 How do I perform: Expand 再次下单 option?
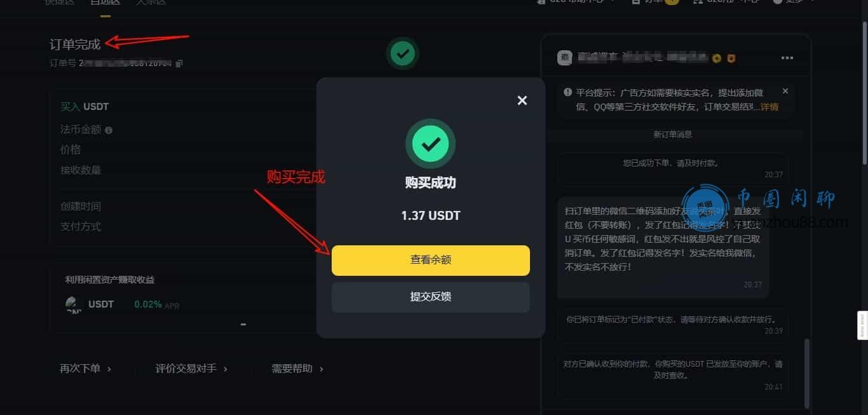pos(86,369)
